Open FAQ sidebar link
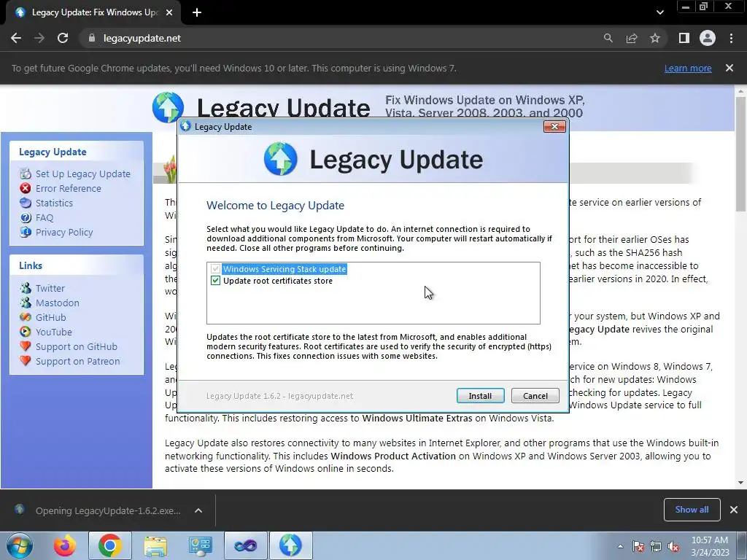This screenshot has width=747, height=560. coord(44,217)
